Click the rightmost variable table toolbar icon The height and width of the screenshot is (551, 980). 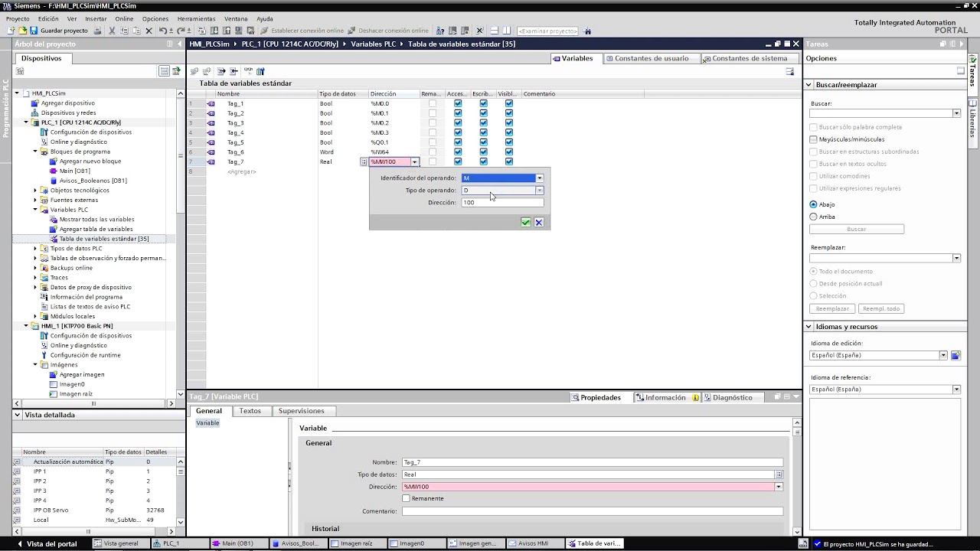(x=260, y=71)
